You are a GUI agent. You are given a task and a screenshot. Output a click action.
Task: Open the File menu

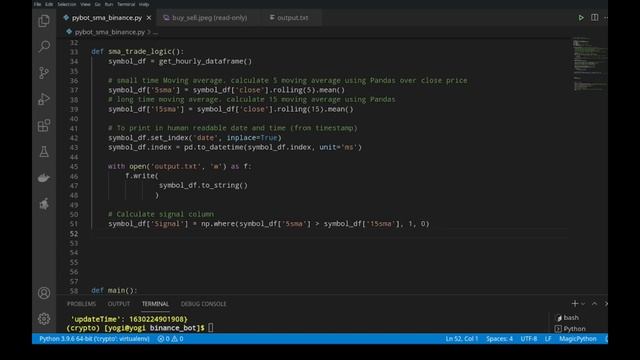click(38, 4)
